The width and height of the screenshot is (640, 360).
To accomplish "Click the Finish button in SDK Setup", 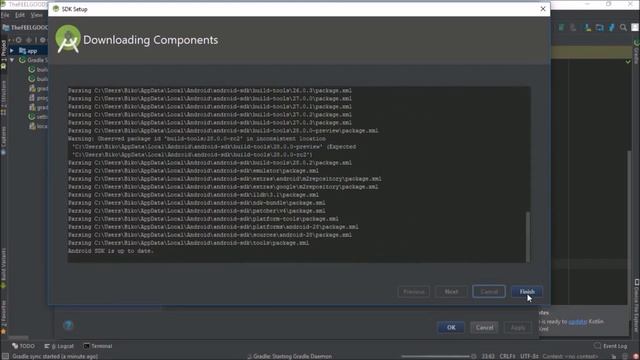I will [x=527, y=291].
